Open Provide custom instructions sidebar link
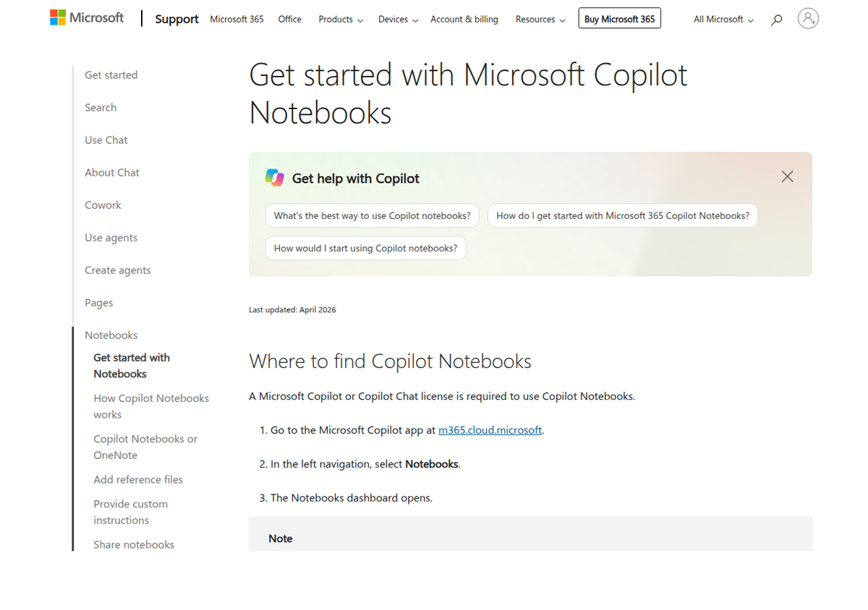This screenshot has height=610, width=868. pos(130,512)
